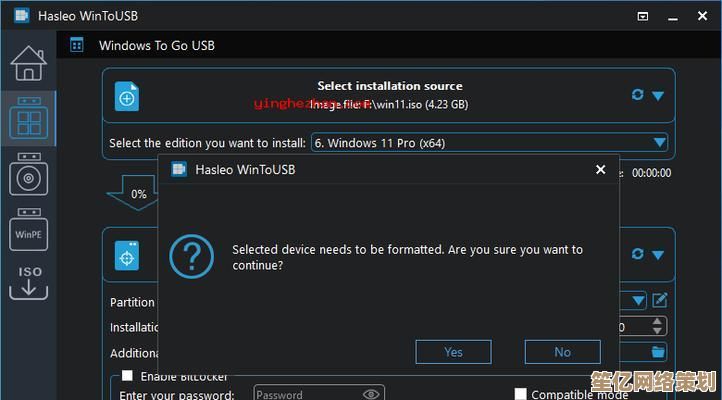Minimize the Hasleo WinToUSB main window

click(673, 17)
